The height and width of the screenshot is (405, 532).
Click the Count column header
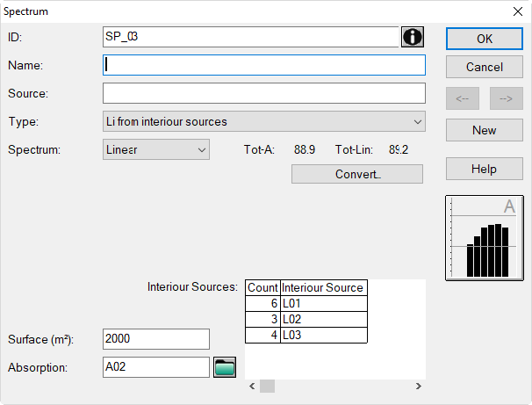click(262, 288)
